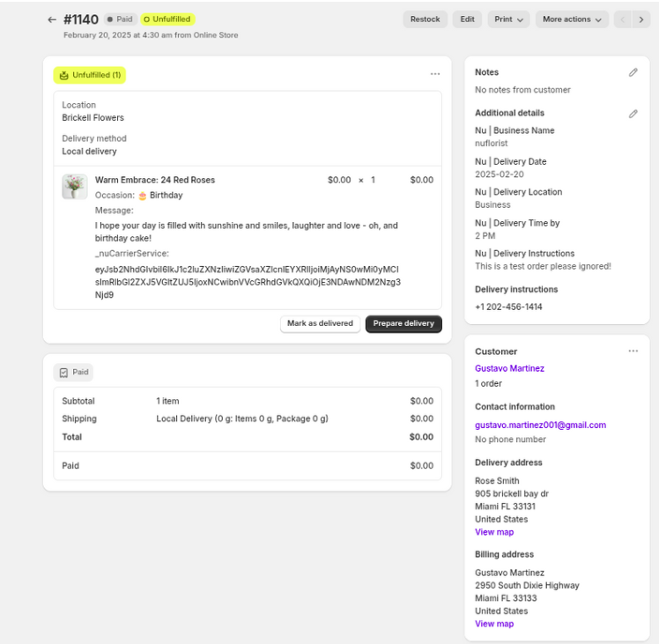
Task: Mark the order as delivered
Action: (320, 323)
